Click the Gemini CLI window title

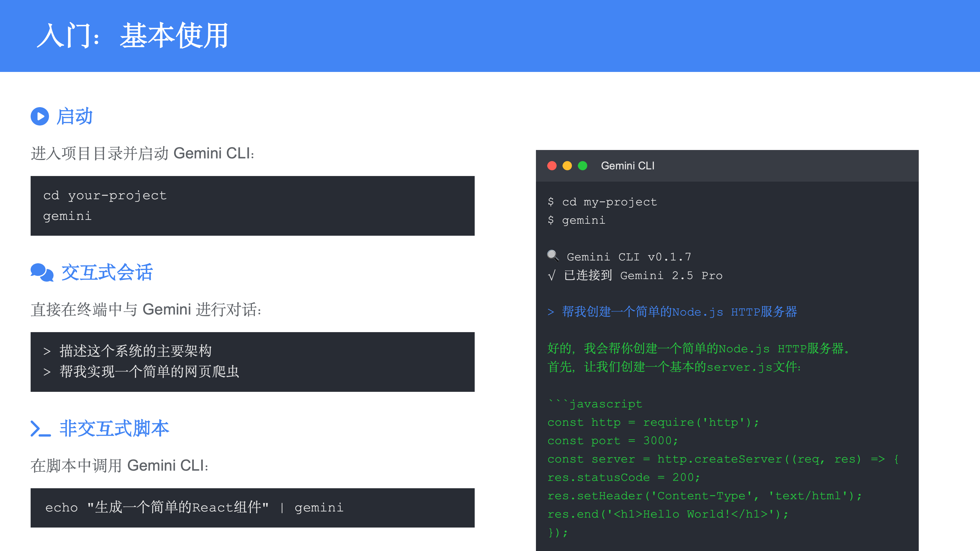click(x=628, y=166)
